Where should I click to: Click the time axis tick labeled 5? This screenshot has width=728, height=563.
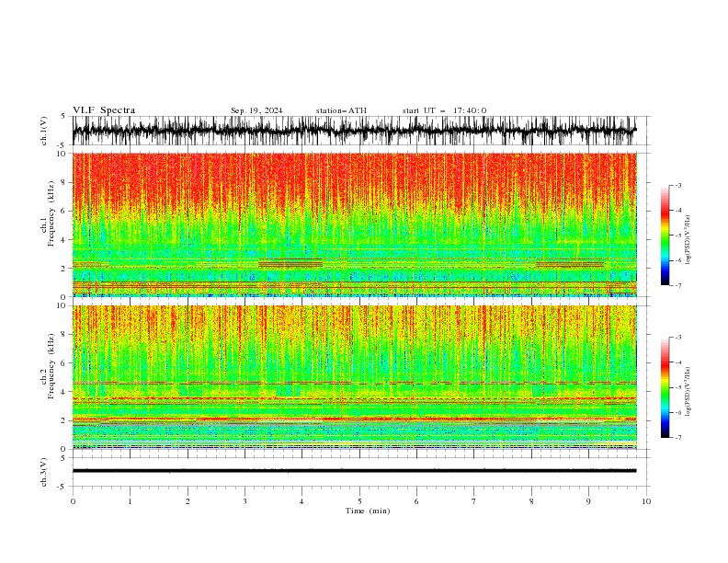coord(359,501)
